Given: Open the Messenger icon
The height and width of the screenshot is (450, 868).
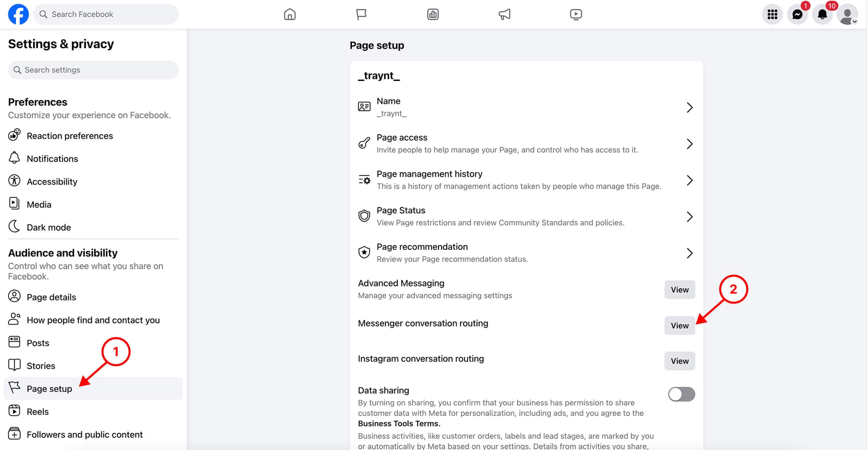Looking at the screenshot, I should coord(797,14).
